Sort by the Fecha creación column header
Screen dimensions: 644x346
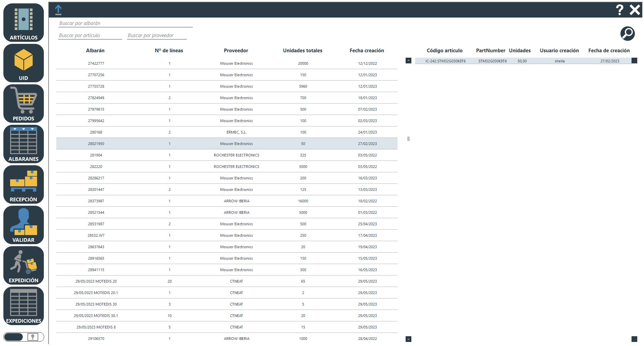pos(367,51)
